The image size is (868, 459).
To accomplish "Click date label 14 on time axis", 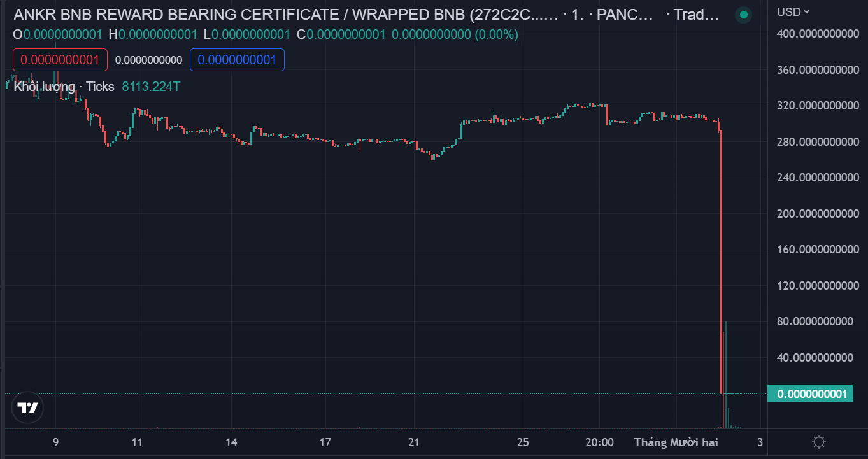I will pyautogui.click(x=231, y=442).
